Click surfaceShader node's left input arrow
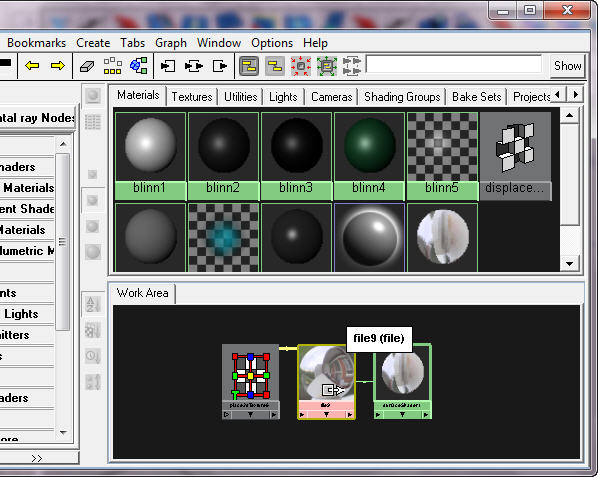 [x=378, y=415]
